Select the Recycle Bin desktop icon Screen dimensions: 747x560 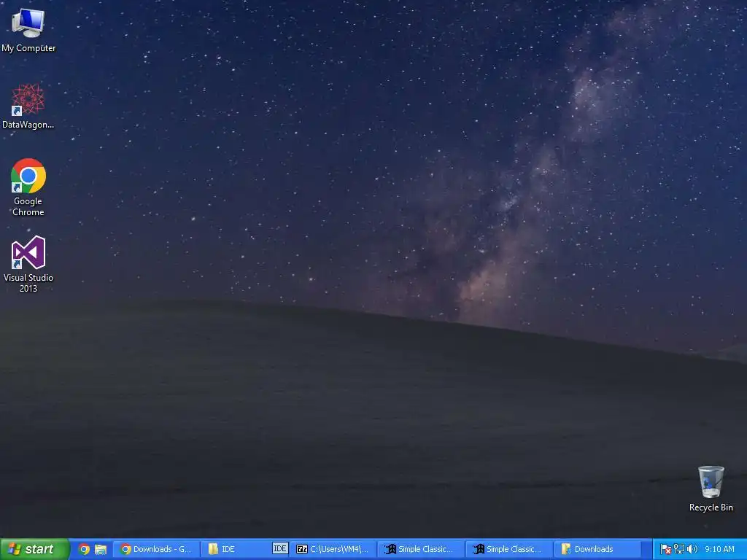click(711, 489)
